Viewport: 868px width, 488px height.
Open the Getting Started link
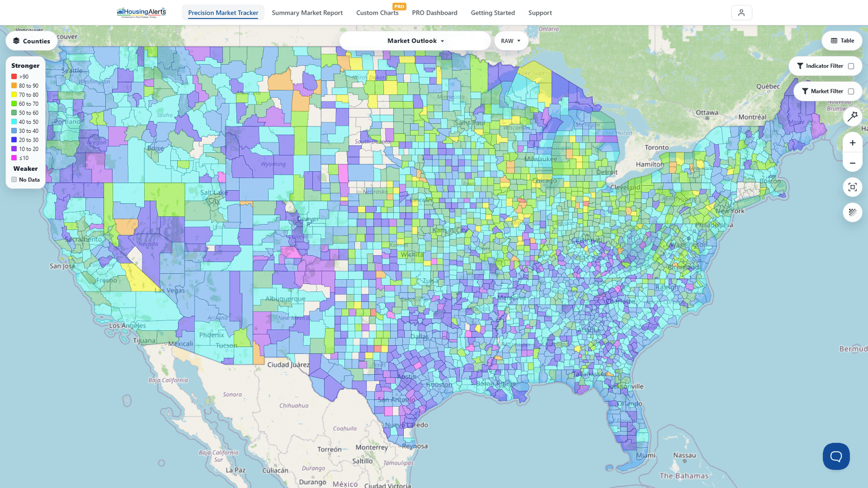493,12
